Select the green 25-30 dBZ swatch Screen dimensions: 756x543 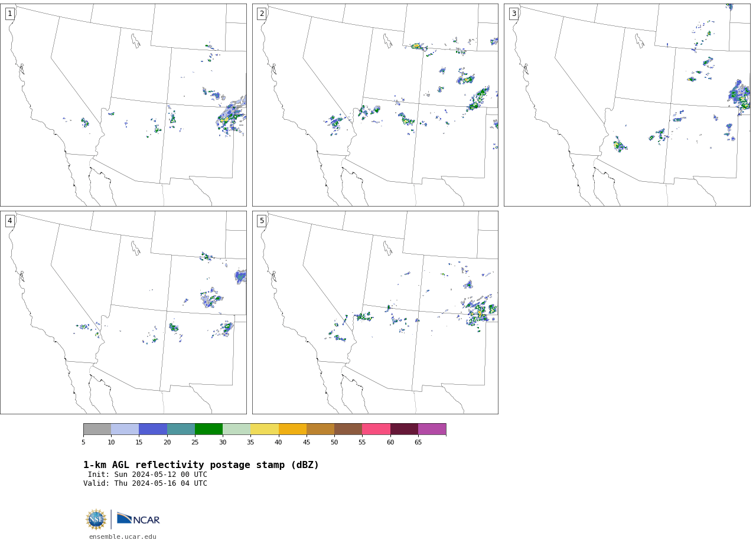click(208, 429)
